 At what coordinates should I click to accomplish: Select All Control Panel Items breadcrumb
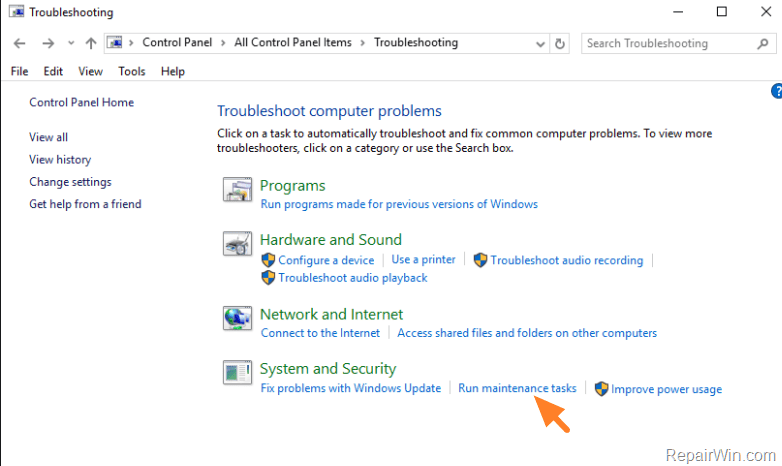tap(293, 42)
